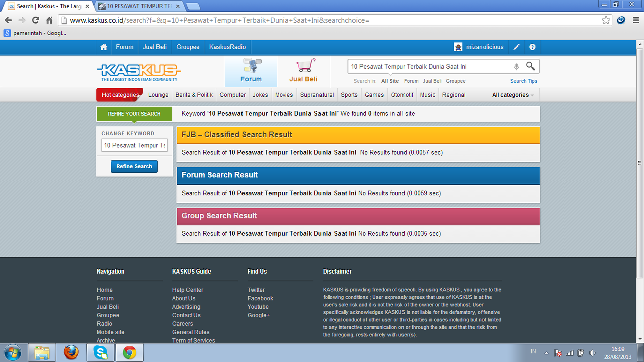
Task: Click the green Refine Your Search label
Action: (134, 114)
